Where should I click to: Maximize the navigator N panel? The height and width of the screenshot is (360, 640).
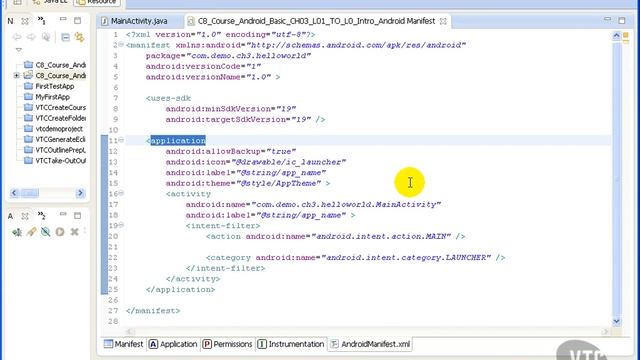pyautogui.click(x=78, y=20)
